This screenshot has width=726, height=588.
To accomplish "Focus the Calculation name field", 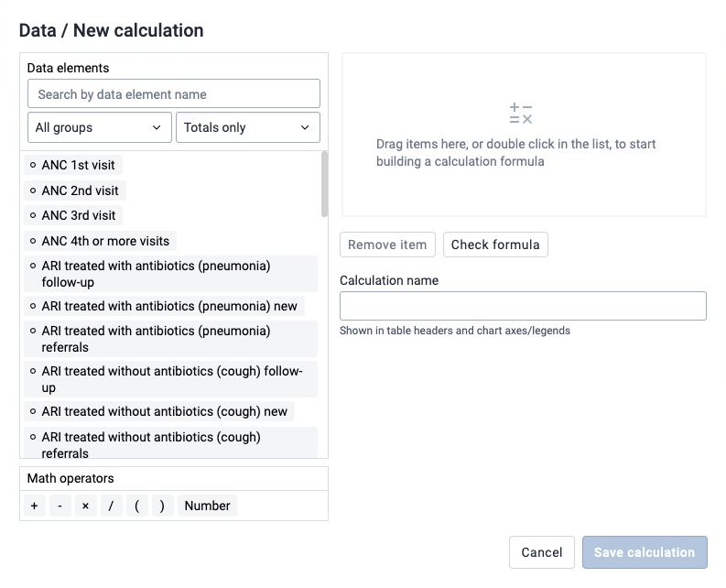I will [523, 306].
